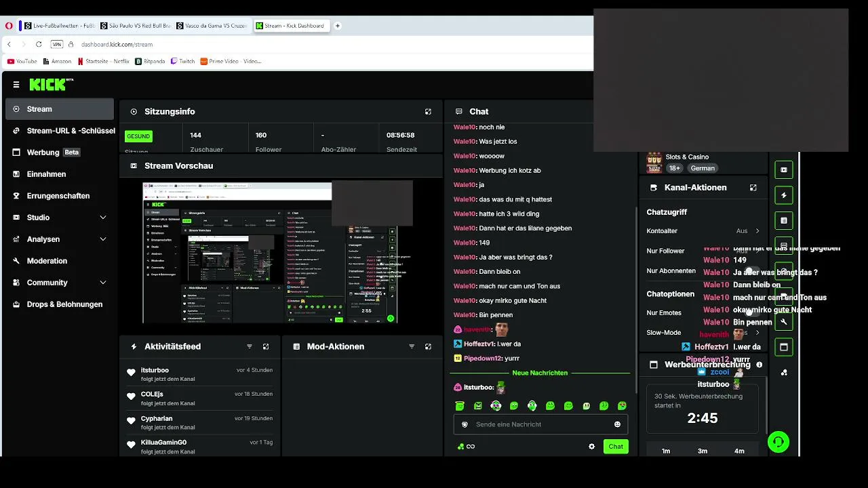Expand the Analysen sidebar section

[103, 239]
